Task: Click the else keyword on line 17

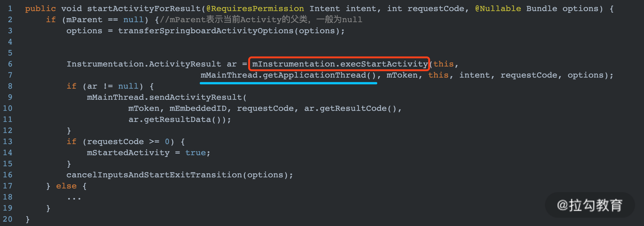Action: (66, 186)
